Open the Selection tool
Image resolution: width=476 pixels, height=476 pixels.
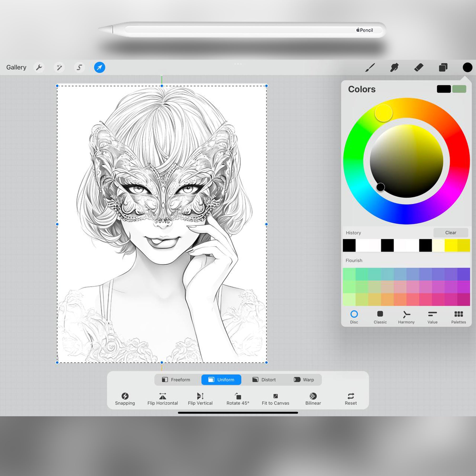click(79, 67)
